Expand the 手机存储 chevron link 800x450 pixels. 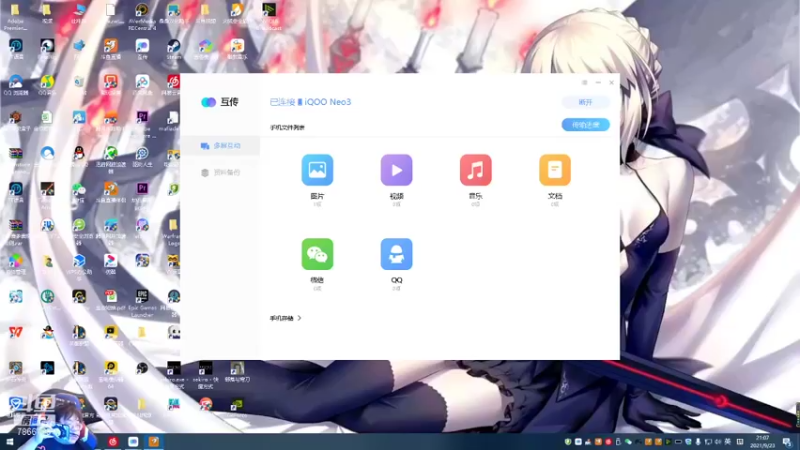point(285,318)
